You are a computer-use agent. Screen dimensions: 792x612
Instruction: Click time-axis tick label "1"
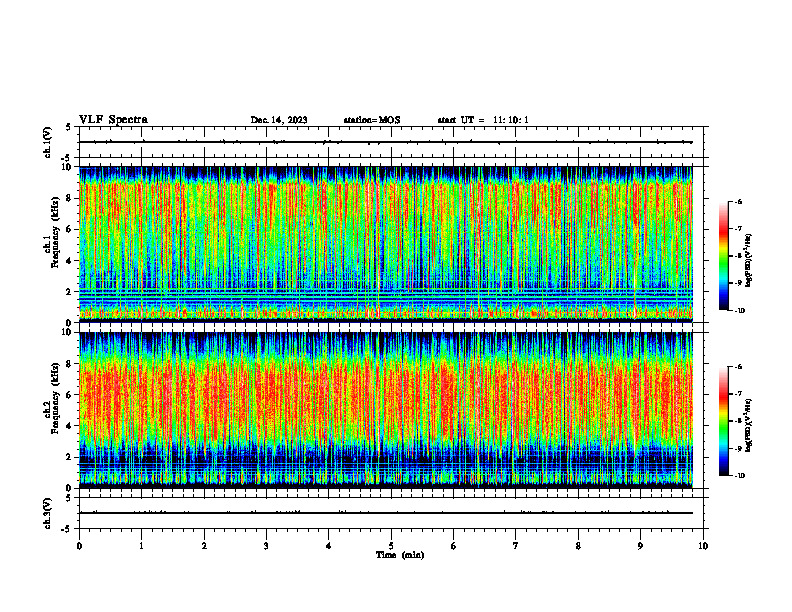(141, 546)
